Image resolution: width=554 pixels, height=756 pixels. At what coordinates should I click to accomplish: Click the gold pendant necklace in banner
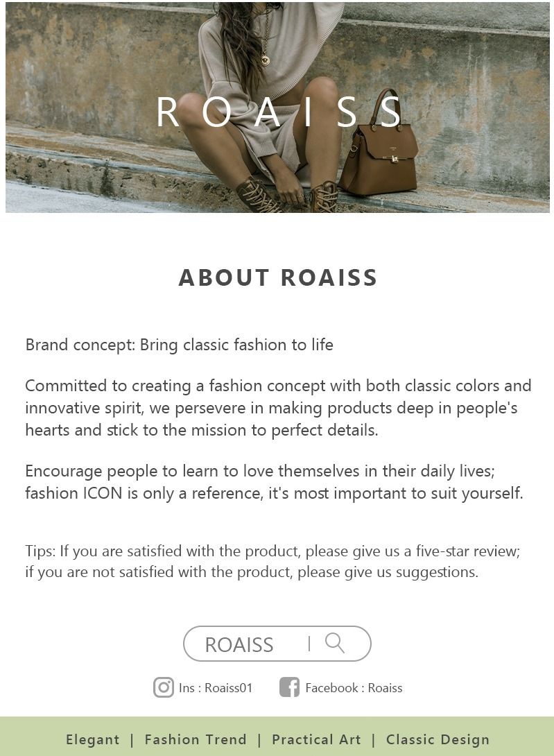[264, 58]
